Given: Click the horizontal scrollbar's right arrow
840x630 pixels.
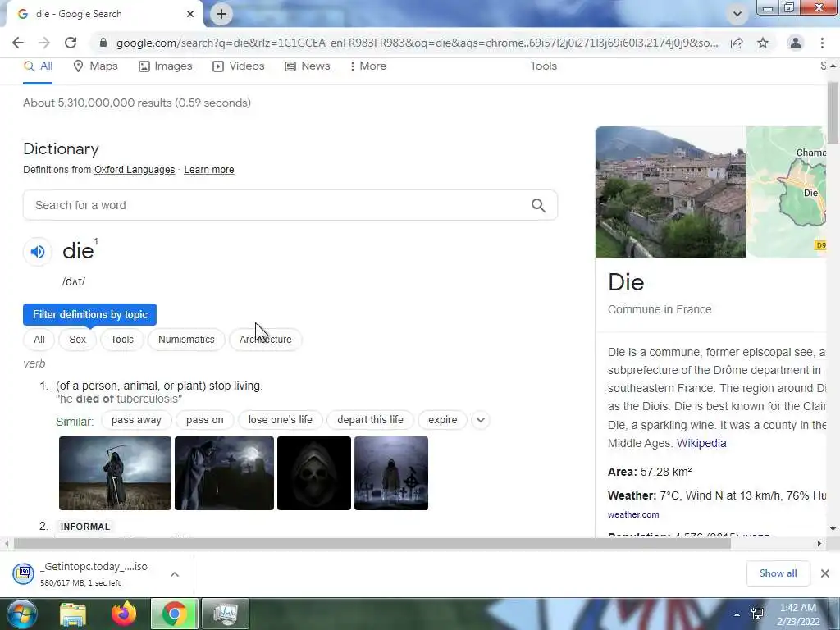Looking at the screenshot, I should [819, 543].
